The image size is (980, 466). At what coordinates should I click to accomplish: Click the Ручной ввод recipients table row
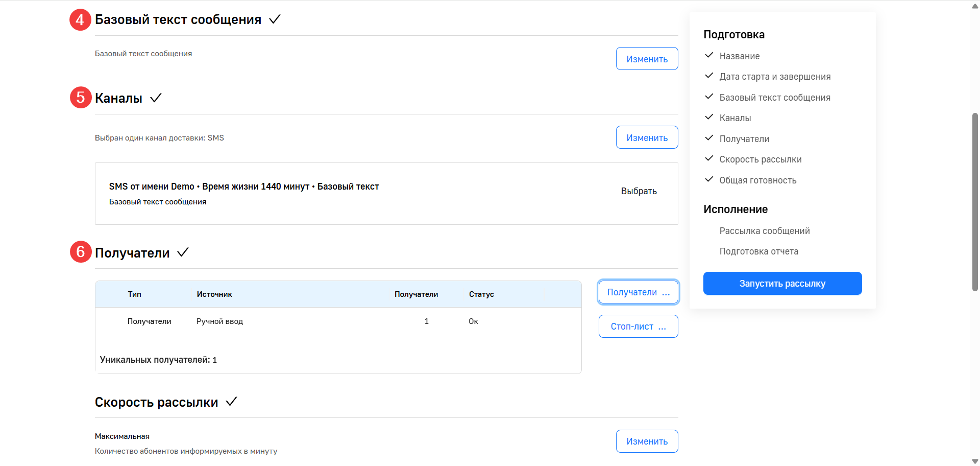coord(338,321)
